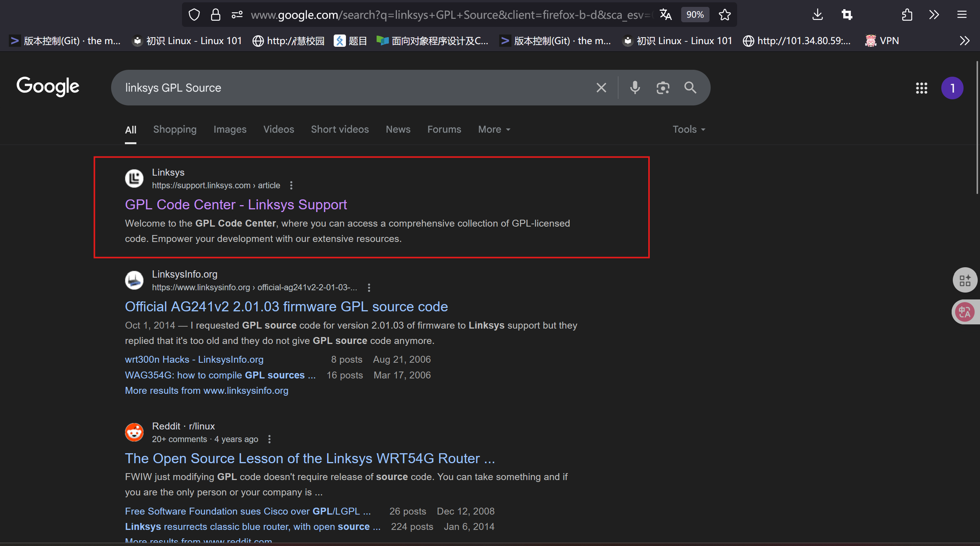Switch to the News tab
The image size is (980, 546).
coord(398,130)
